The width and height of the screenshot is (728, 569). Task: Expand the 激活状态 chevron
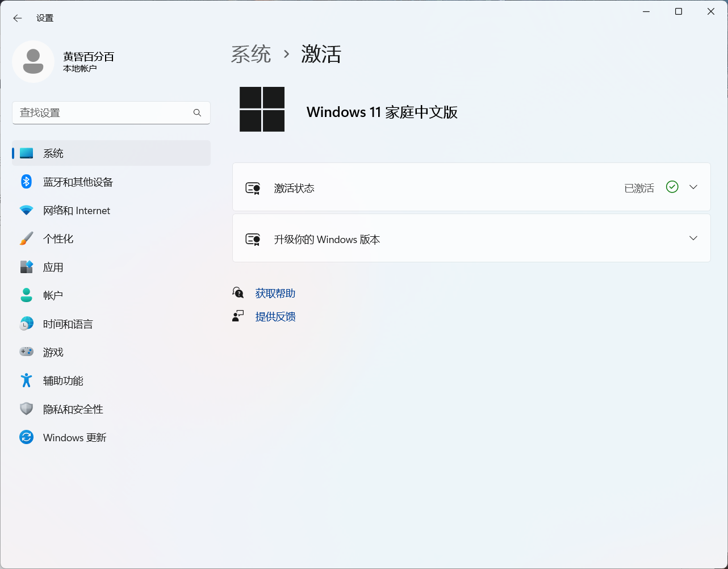pyautogui.click(x=693, y=187)
